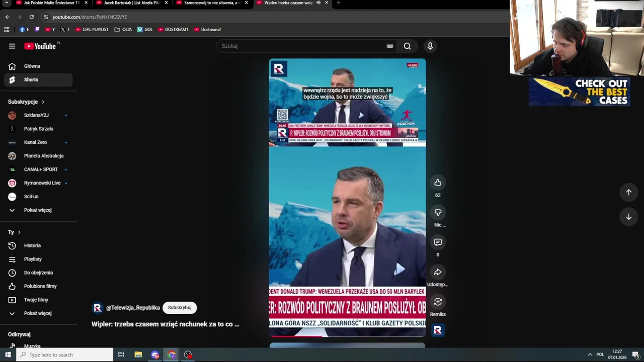Show more under Ty with Pokaż więcej
Screen dimensions: 644x362
click(38, 313)
